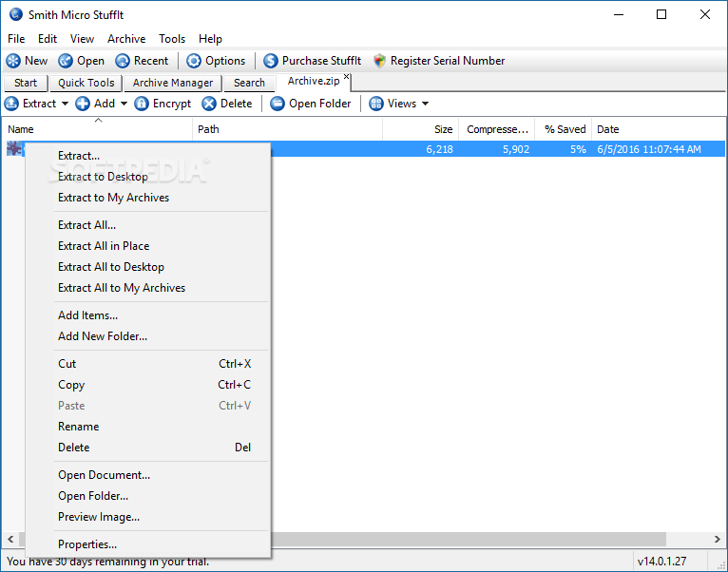Viewport: 728px width, 572px height.
Task: Click the Add plus icon
Action: click(x=83, y=104)
